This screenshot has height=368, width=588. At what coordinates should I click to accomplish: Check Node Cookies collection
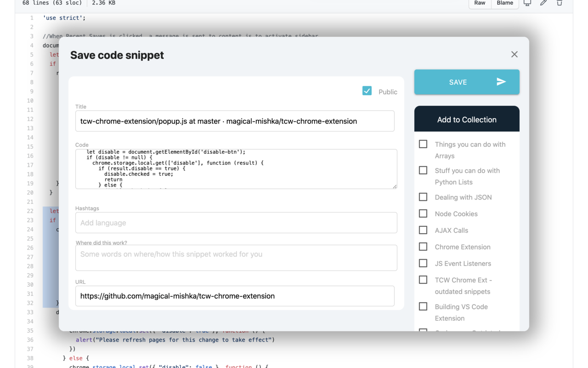423,213
